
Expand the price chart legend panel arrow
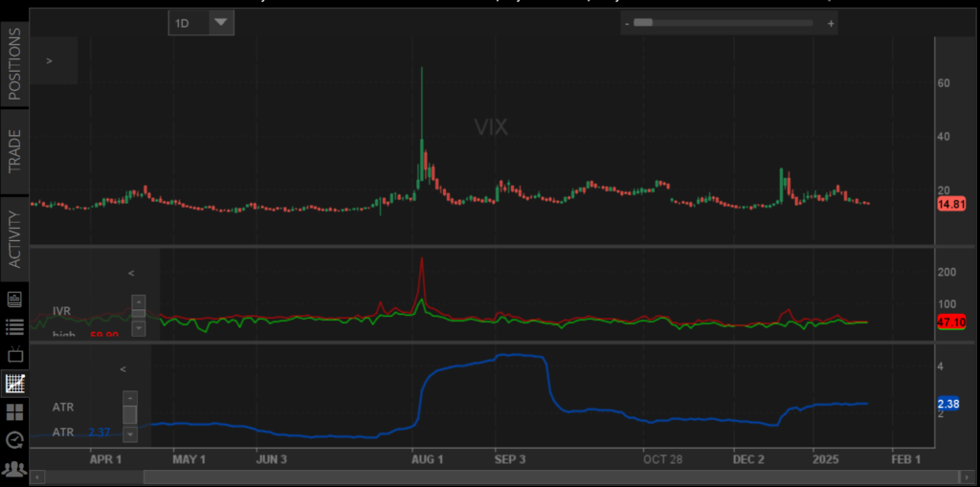50,61
